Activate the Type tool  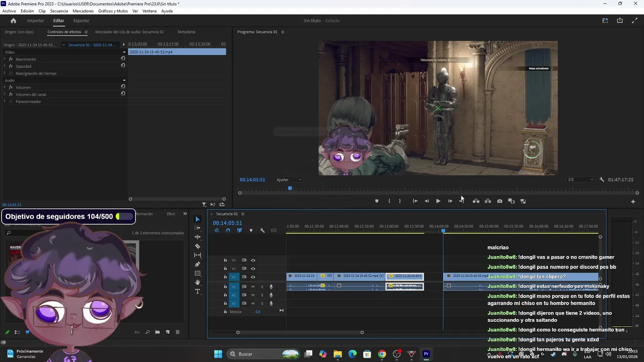pyautogui.click(x=198, y=292)
